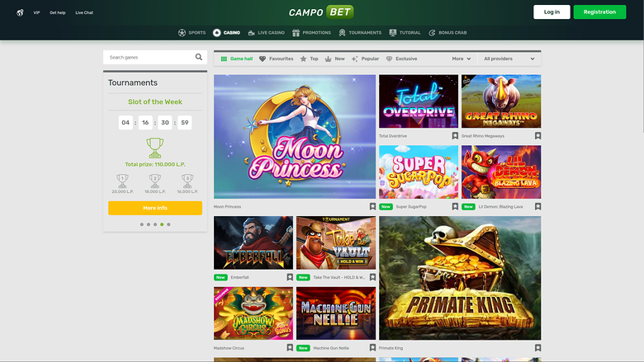This screenshot has height=362, width=644.
Task: Switch to Popular games tab
Action: point(365,59)
